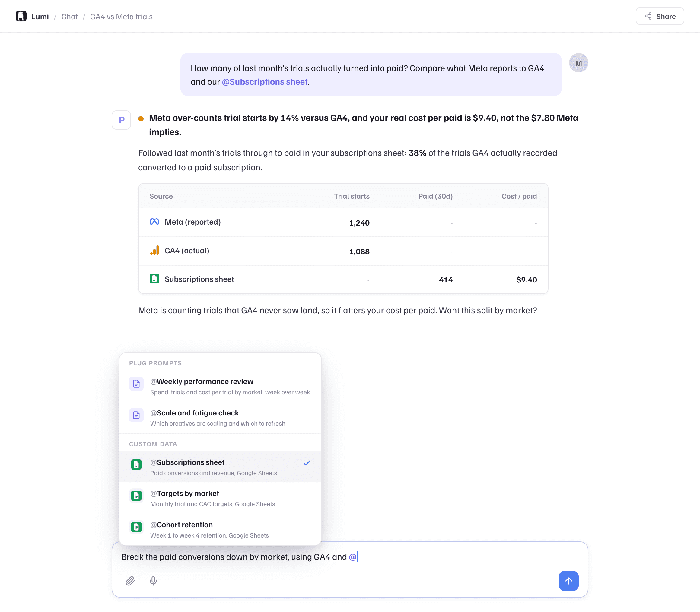Click the Weekly performance review document icon

pos(136,384)
